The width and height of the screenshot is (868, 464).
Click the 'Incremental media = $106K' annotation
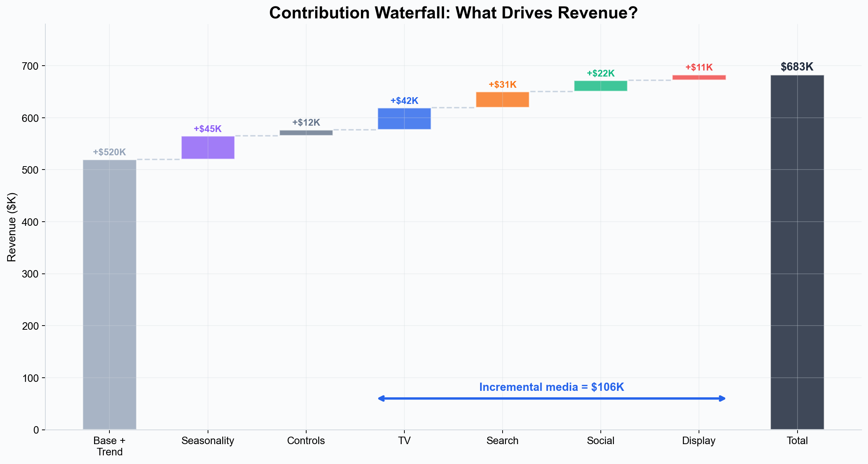pos(552,387)
